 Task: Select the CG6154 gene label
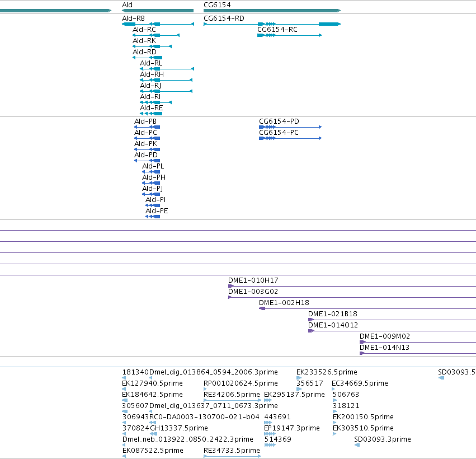point(217,5)
